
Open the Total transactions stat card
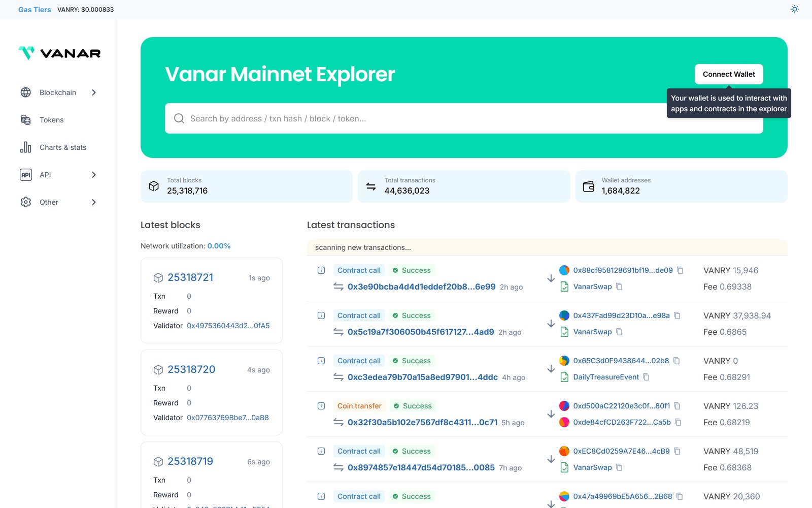[x=464, y=186]
